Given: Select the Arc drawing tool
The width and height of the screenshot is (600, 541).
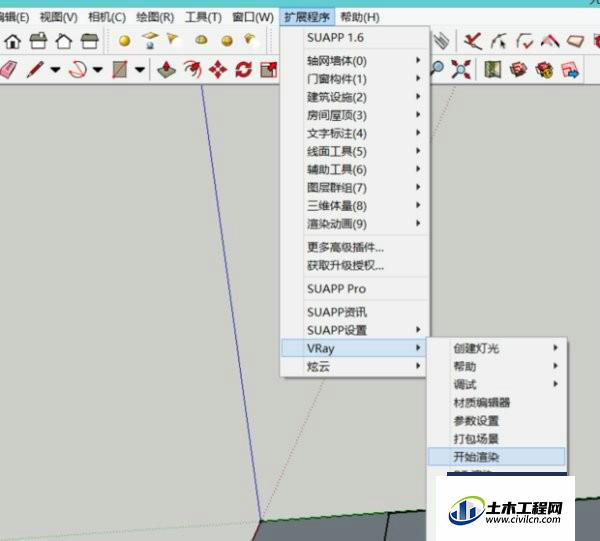Looking at the screenshot, I should coord(78,70).
